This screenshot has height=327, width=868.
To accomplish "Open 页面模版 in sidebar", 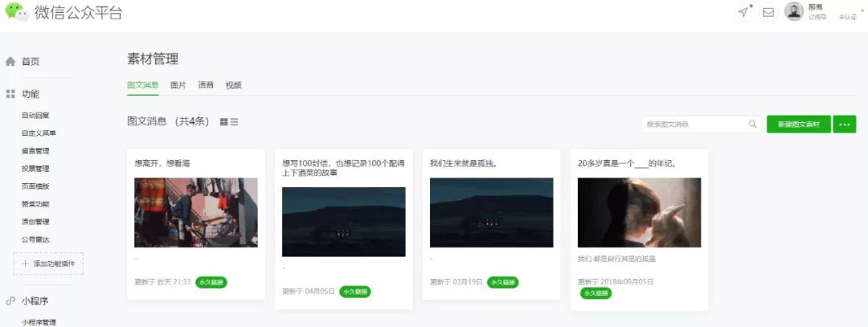I will [x=35, y=186].
